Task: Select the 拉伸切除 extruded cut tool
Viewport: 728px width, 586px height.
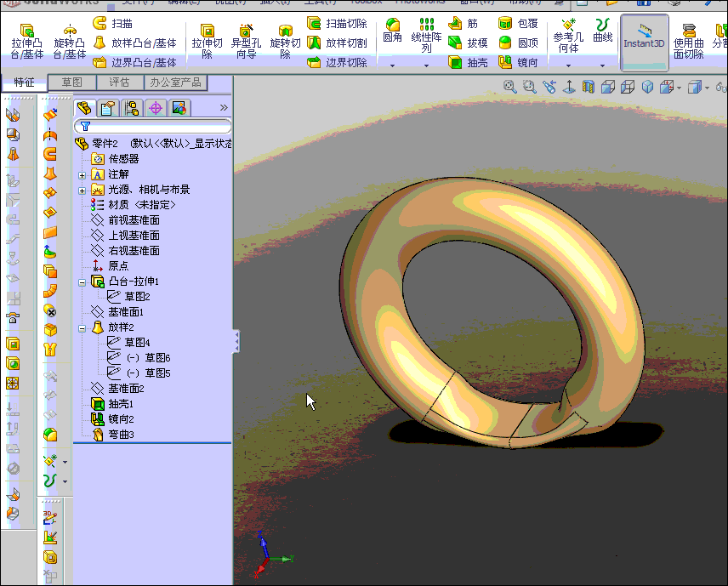Action: coord(207,42)
